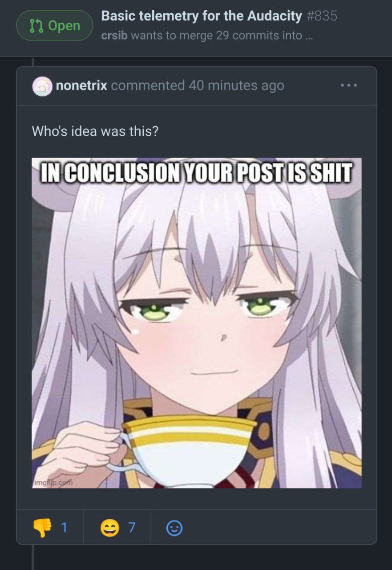
Task: Open the Basic telemetry for the Audacity title
Action: pos(202,16)
